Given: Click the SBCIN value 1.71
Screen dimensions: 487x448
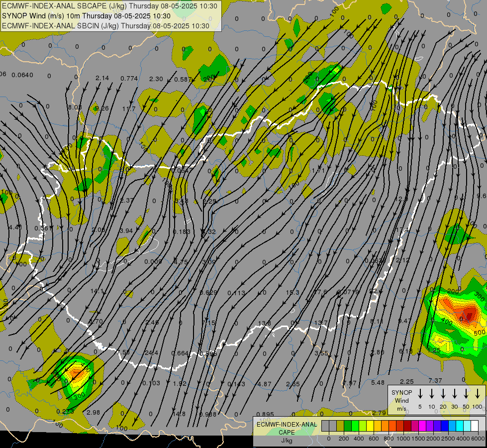Looking at the screenshot, I should [x=318, y=170].
